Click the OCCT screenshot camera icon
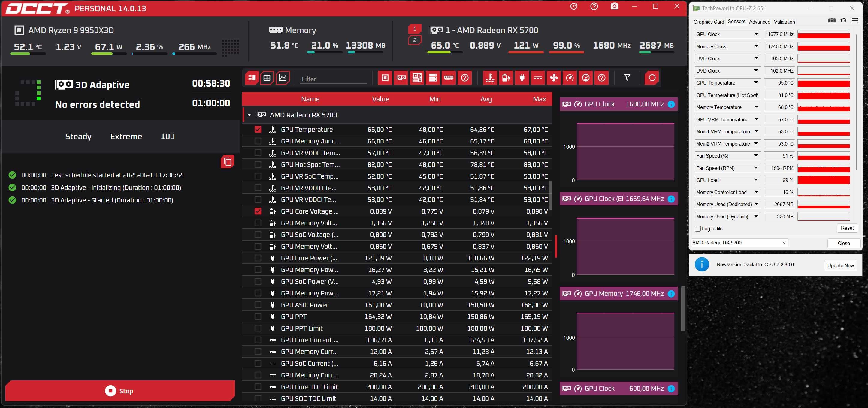868x408 pixels. (614, 6)
